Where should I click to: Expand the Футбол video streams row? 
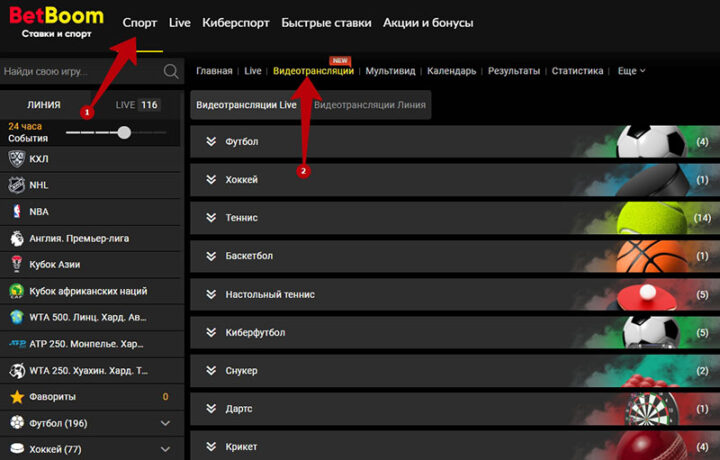(211, 142)
